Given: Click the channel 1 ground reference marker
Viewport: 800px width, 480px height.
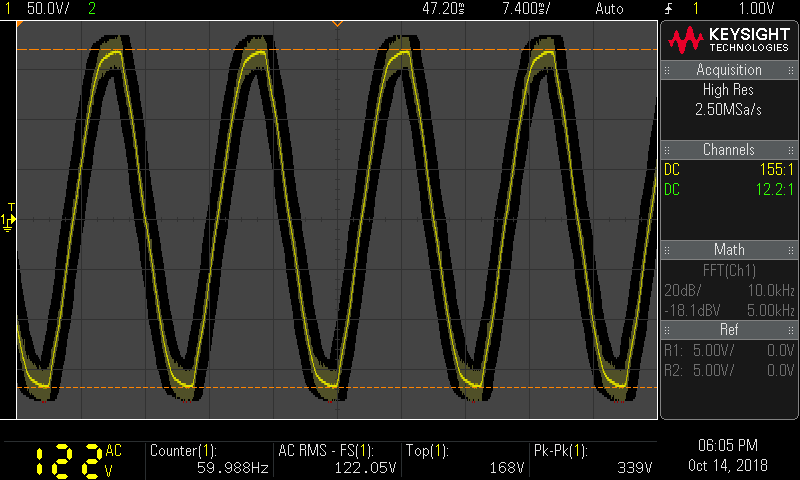Looking at the screenshot, I should pos(7,219).
